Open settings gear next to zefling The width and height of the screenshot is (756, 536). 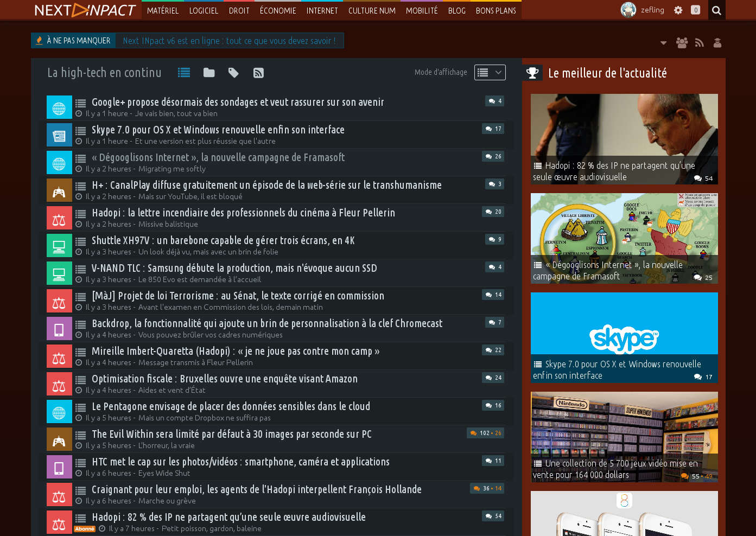(678, 10)
